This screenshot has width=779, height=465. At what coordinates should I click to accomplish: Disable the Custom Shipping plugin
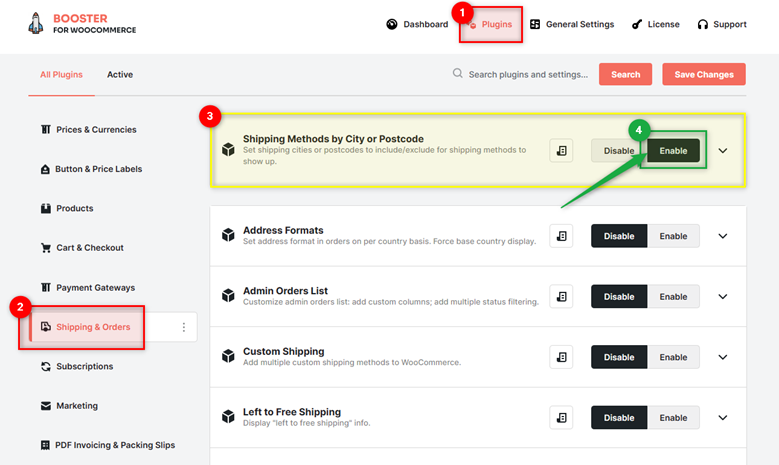click(619, 357)
